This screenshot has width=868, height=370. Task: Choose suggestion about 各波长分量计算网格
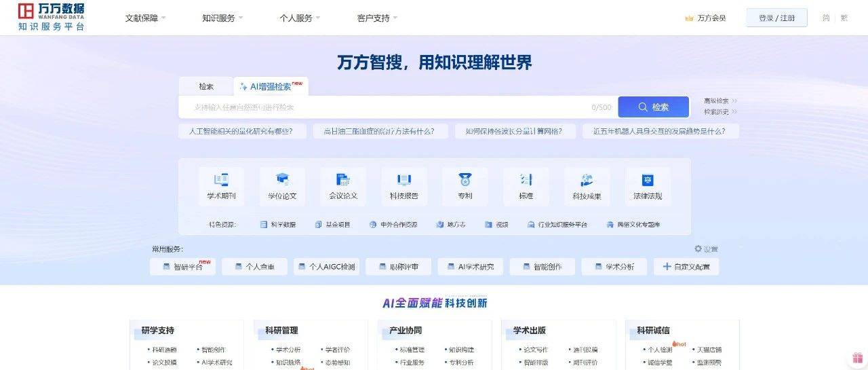pos(515,131)
